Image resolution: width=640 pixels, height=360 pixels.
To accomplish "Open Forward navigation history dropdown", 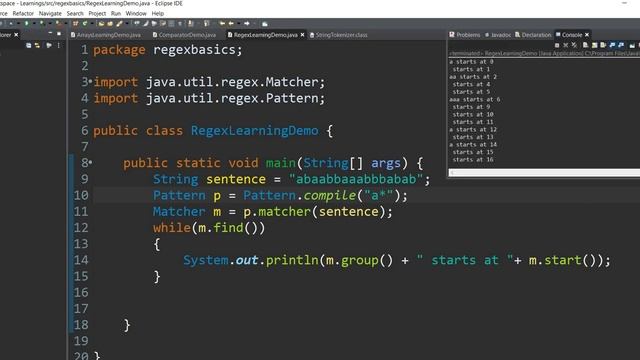I will pos(254,24).
